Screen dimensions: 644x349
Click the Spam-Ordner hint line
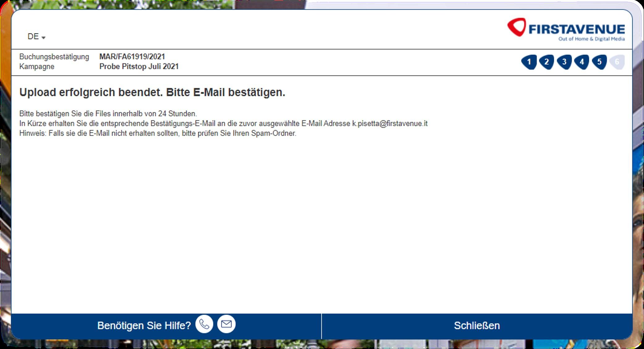(158, 133)
